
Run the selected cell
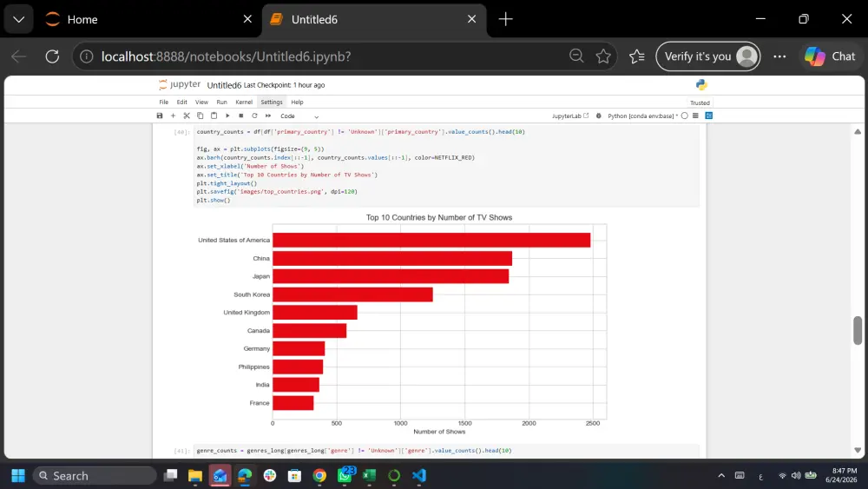click(x=227, y=116)
